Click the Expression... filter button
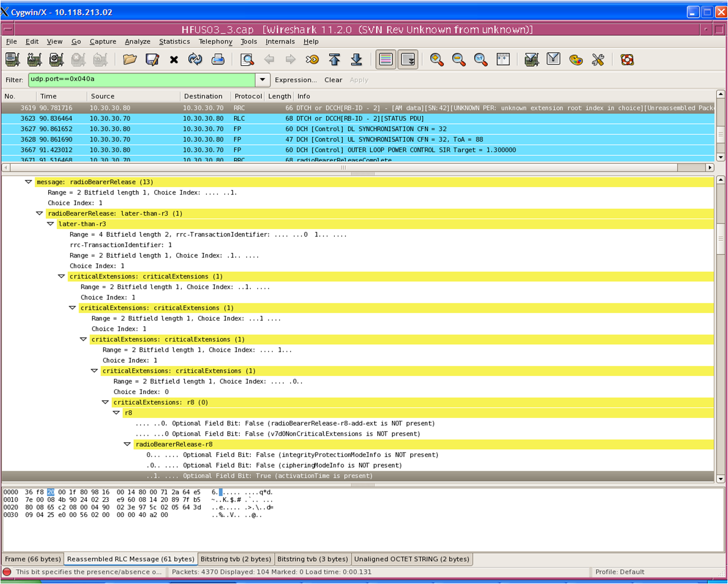Viewport: 728px width, 584px height. click(296, 80)
